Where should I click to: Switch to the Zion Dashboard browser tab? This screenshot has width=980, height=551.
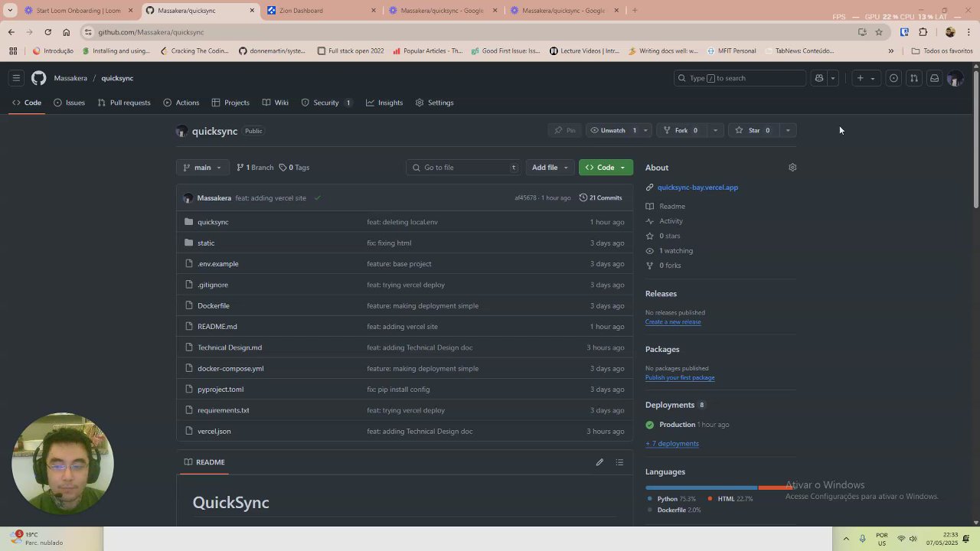pyautogui.click(x=322, y=11)
